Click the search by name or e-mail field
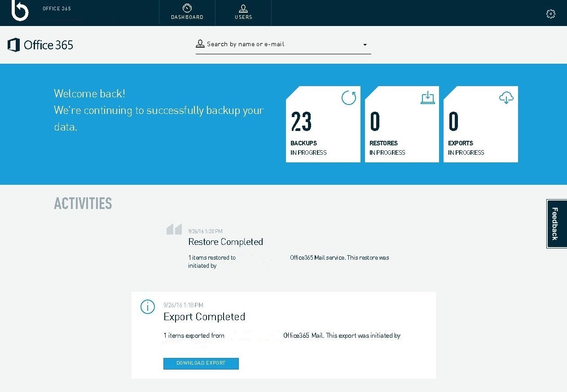This screenshot has height=392, width=567. point(283,44)
